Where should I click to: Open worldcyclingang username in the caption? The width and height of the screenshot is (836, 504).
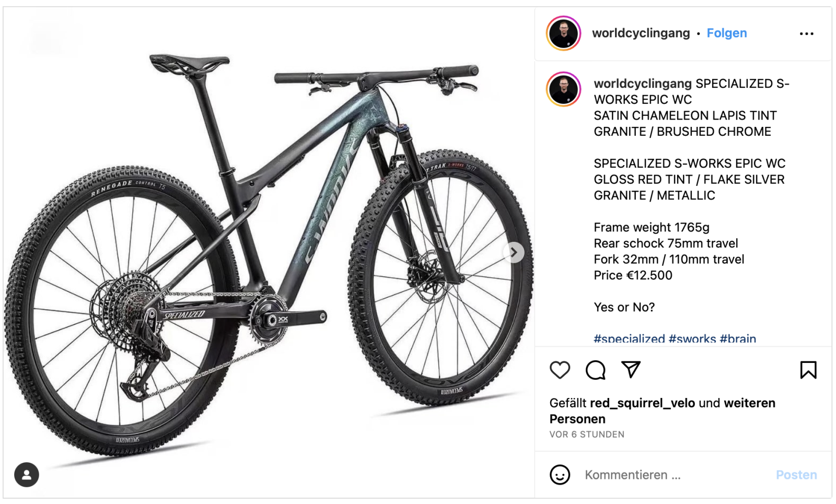coord(643,84)
